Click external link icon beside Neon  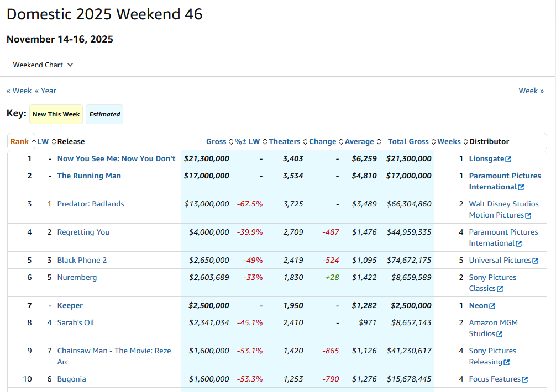[x=492, y=306]
